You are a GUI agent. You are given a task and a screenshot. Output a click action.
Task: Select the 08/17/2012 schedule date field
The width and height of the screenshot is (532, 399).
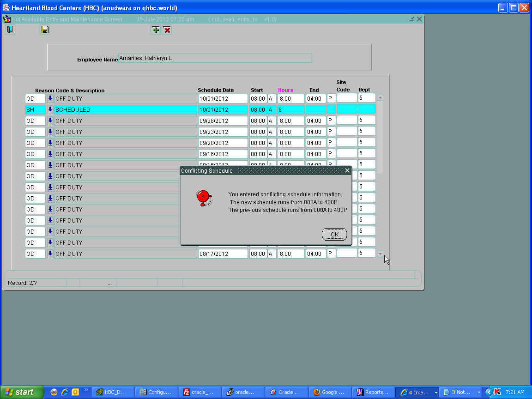pos(223,254)
